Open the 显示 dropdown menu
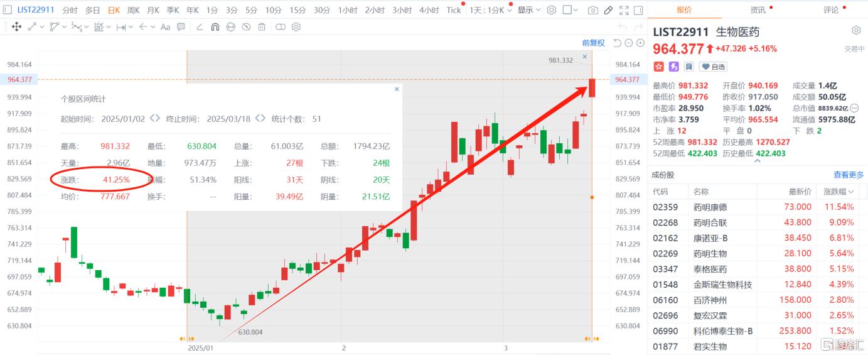This screenshot has height=355, width=868. click(528, 10)
